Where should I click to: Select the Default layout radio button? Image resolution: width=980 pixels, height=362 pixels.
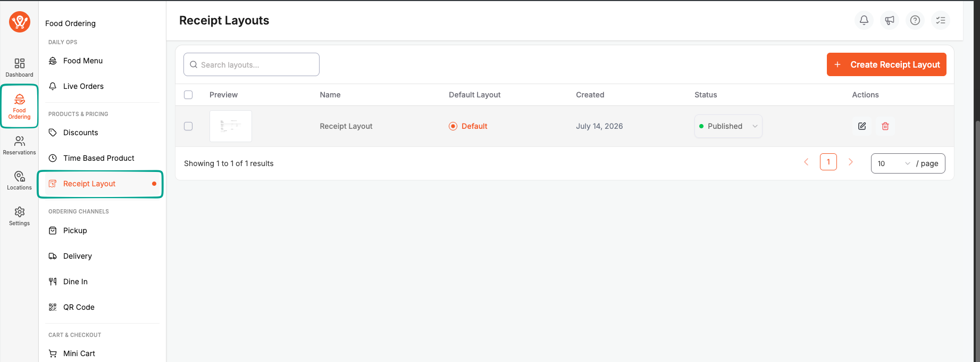453,126
